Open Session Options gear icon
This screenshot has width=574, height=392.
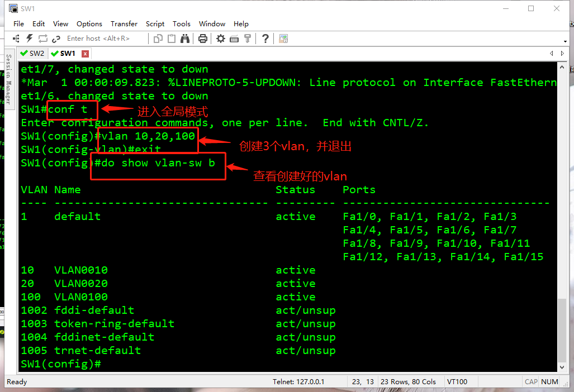(x=220, y=39)
